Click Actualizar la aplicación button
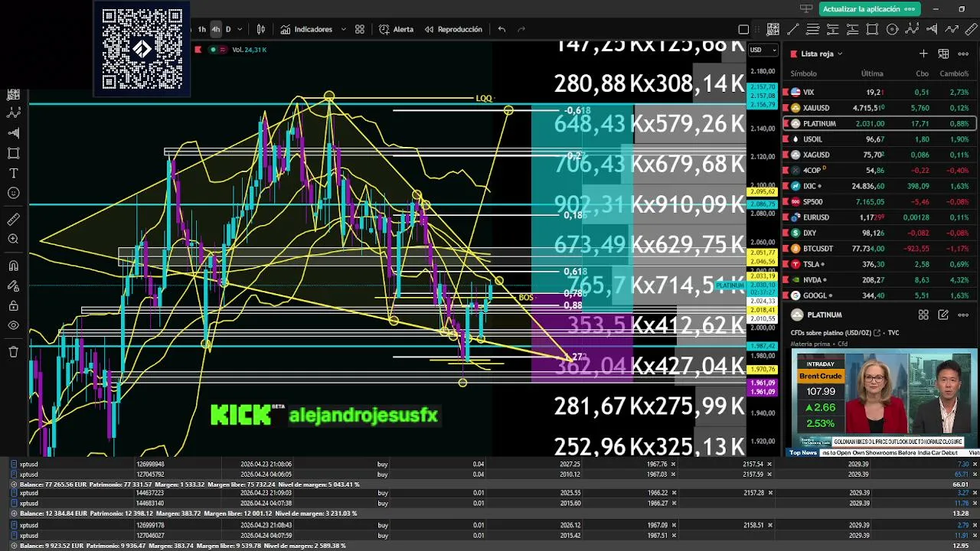 pyautogui.click(x=868, y=9)
